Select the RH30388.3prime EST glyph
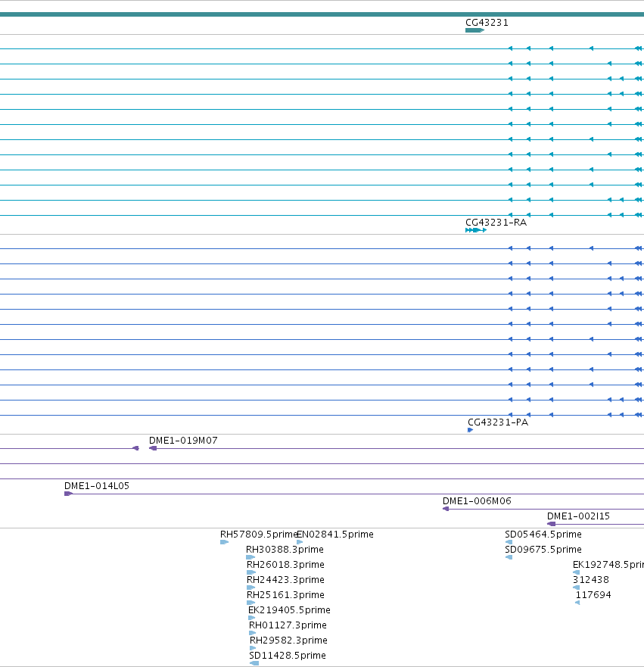Screen dimensions: 644x667 (250, 557)
